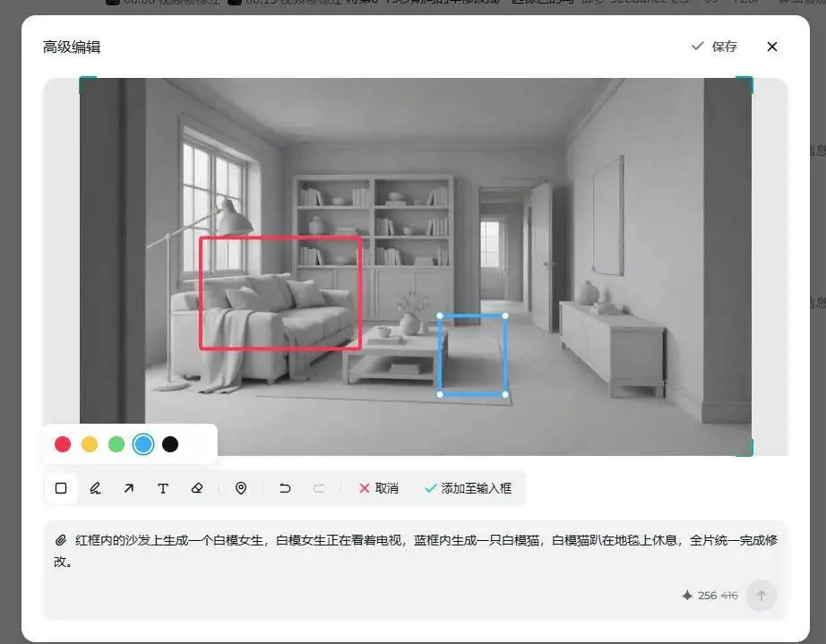Click the paperclip attachment icon
The width and height of the screenshot is (826, 644).
(61, 540)
